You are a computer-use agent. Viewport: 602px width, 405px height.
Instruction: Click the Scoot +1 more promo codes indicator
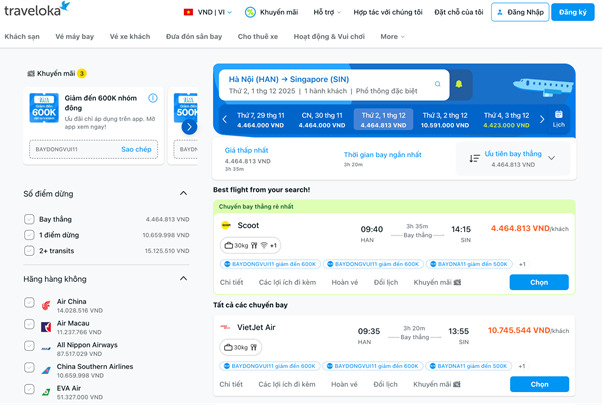[522, 264]
